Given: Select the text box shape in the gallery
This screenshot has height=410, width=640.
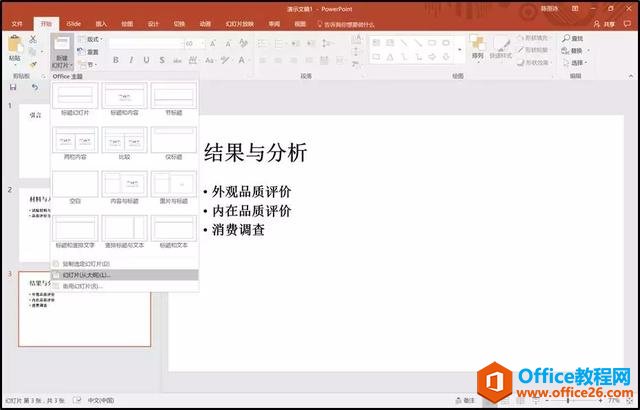Looking at the screenshot, I should (x=376, y=42).
